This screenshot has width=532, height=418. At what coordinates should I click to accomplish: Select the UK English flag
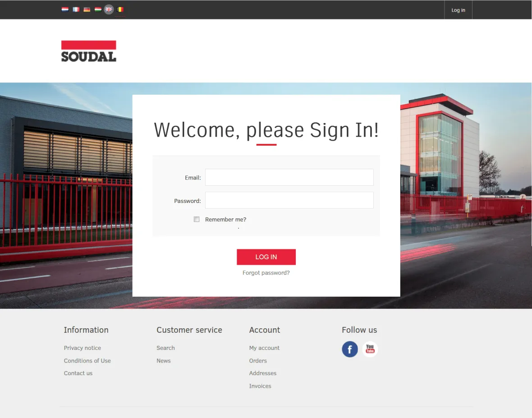click(109, 9)
